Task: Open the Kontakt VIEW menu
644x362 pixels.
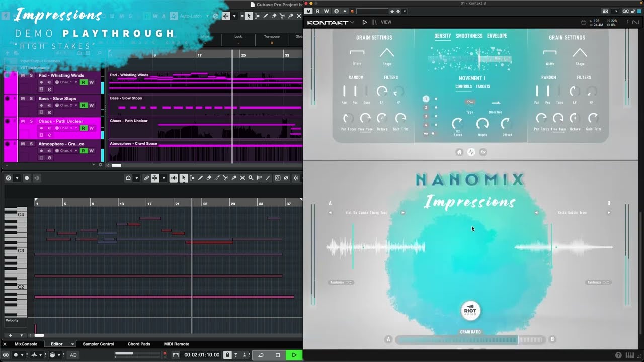Action: tap(386, 22)
